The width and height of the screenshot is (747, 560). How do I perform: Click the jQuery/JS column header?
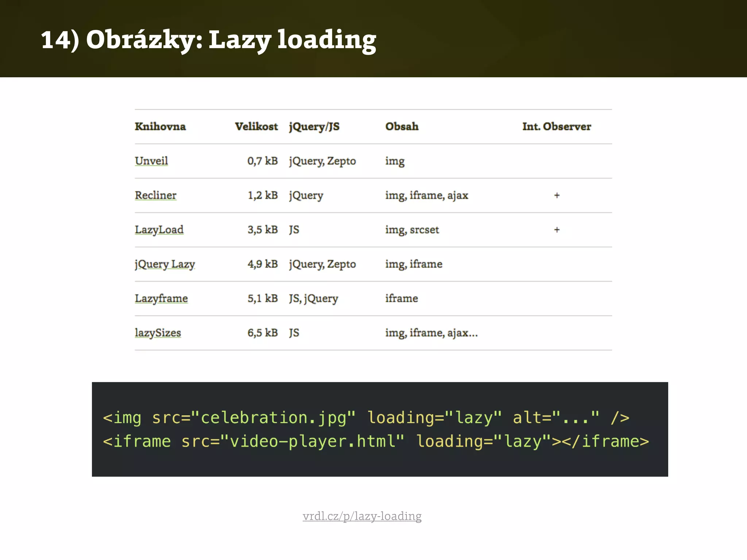tap(314, 127)
